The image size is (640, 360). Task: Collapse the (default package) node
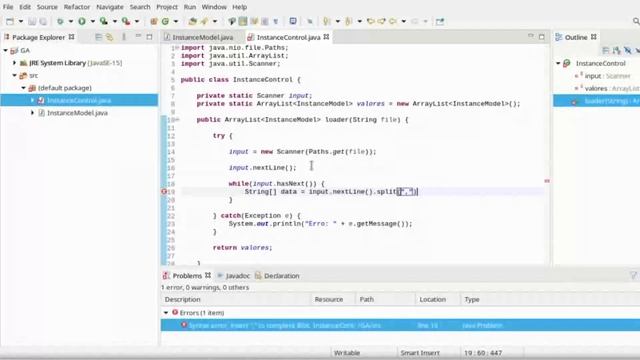[x=24, y=88]
